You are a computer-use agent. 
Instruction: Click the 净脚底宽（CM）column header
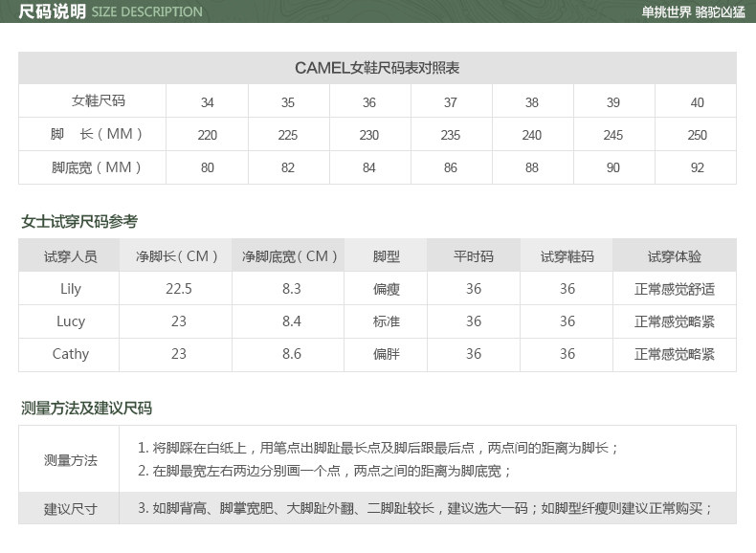coord(289,256)
